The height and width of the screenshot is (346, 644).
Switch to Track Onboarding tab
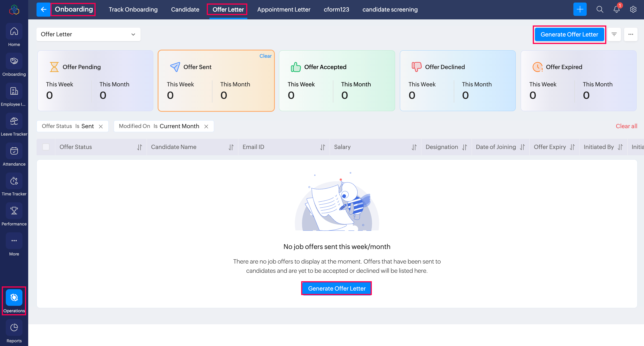pos(133,9)
